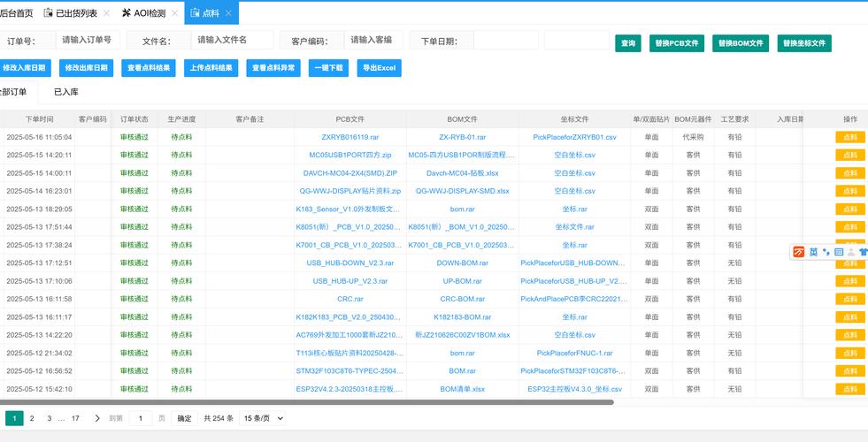Screen dimensions: 868x442
Task: Click 替换BOM文件 button
Action: 741,43
